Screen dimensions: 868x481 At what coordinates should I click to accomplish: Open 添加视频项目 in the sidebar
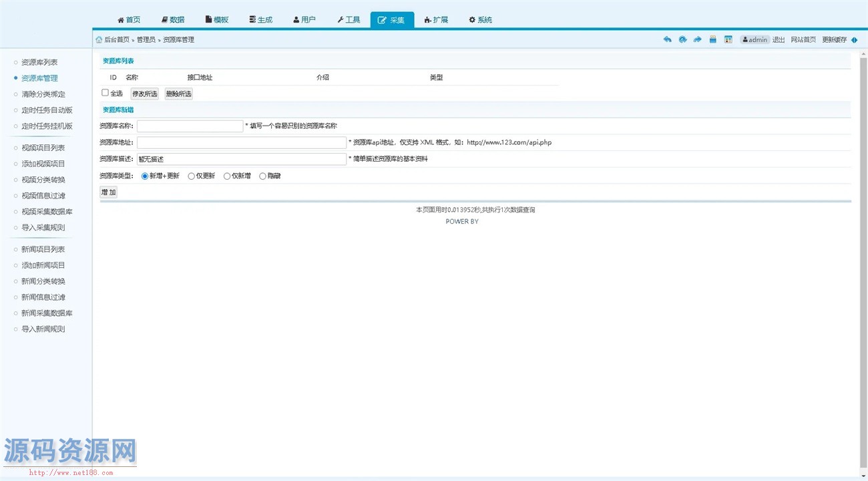pos(43,164)
